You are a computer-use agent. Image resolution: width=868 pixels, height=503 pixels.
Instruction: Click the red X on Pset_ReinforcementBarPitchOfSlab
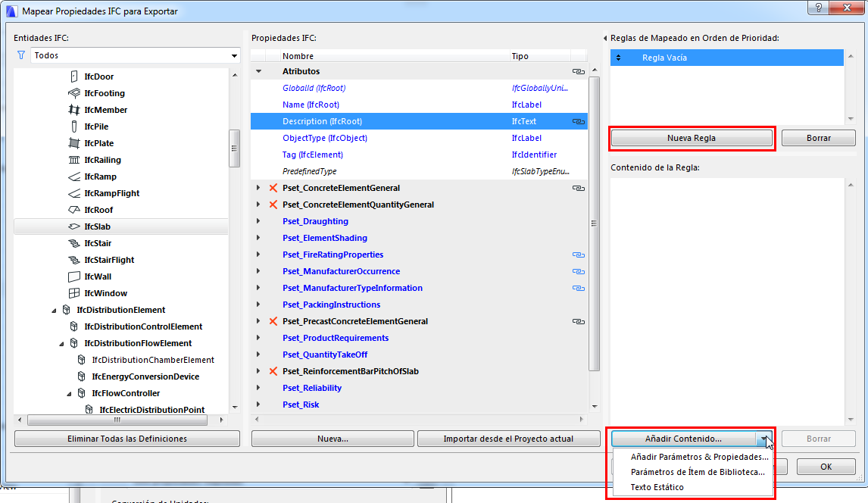(x=273, y=370)
